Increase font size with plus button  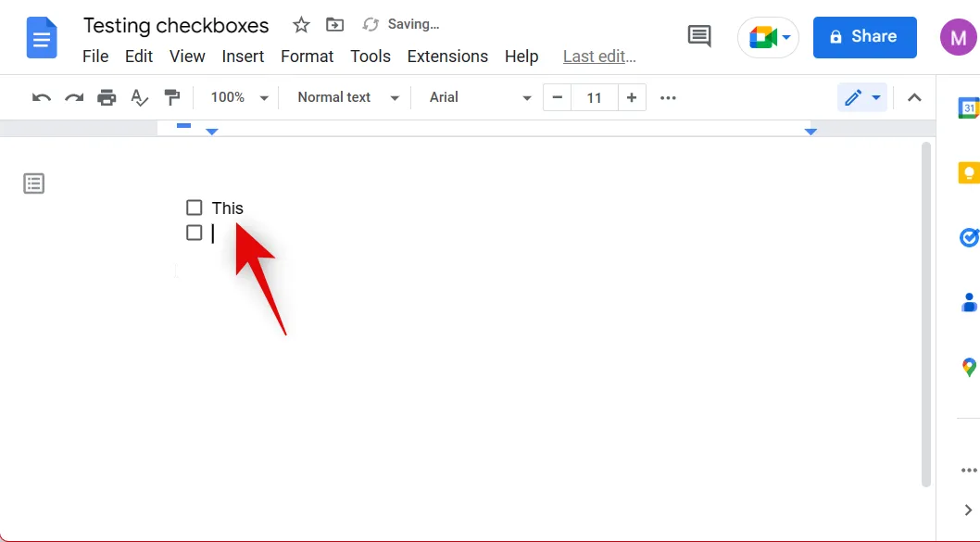[632, 97]
